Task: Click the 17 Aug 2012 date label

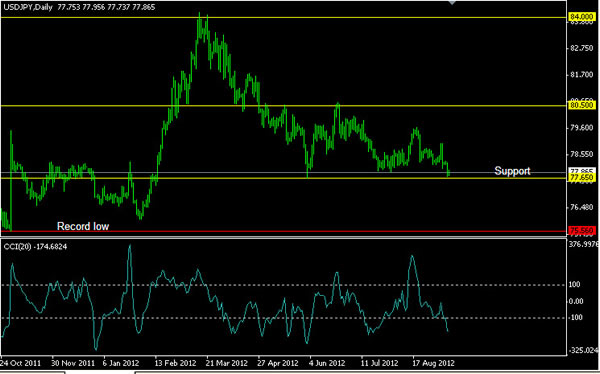Action: 433,363
